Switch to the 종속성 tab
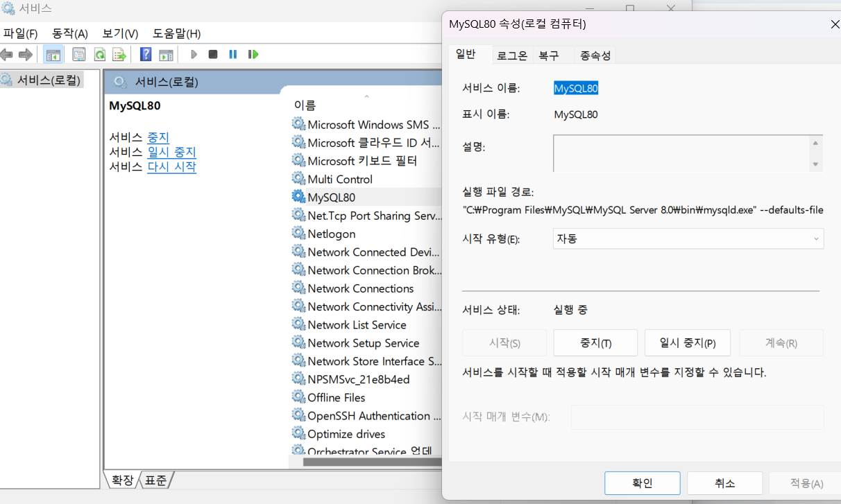This screenshot has width=841, height=504. click(595, 55)
